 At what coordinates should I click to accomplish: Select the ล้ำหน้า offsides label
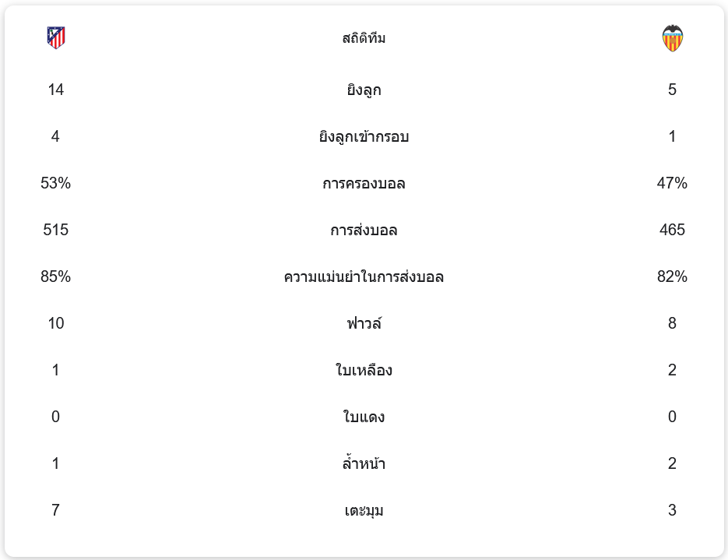pos(364,464)
